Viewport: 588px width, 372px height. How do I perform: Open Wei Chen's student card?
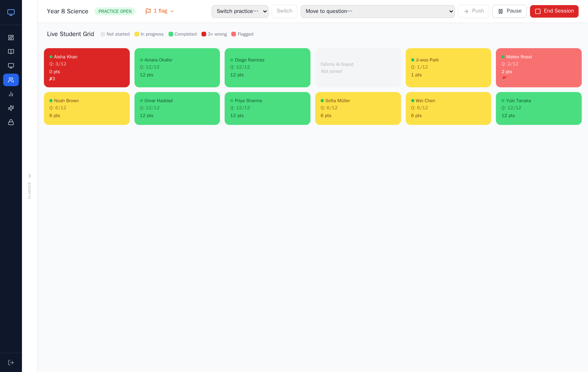point(448,108)
